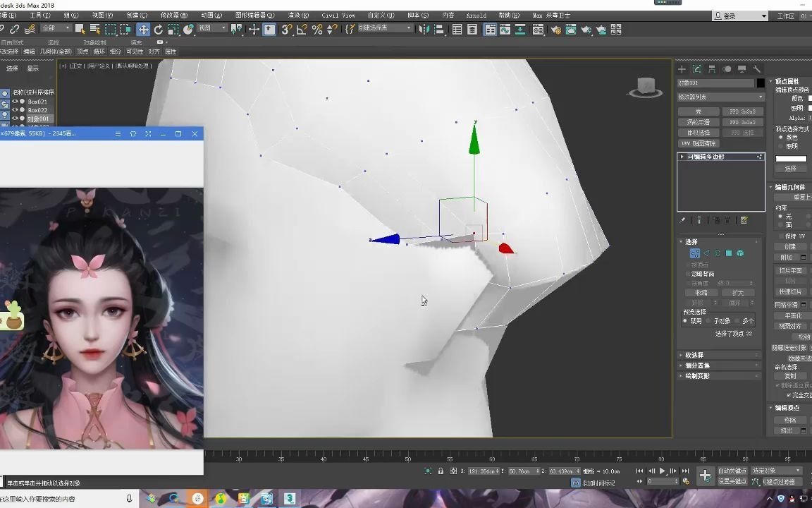Select the Select and Move tool
812x508 pixels.
tap(143, 30)
